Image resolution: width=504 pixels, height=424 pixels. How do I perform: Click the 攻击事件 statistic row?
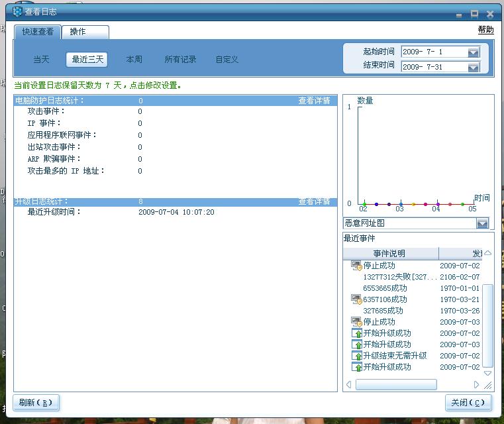[x=176, y=111]
